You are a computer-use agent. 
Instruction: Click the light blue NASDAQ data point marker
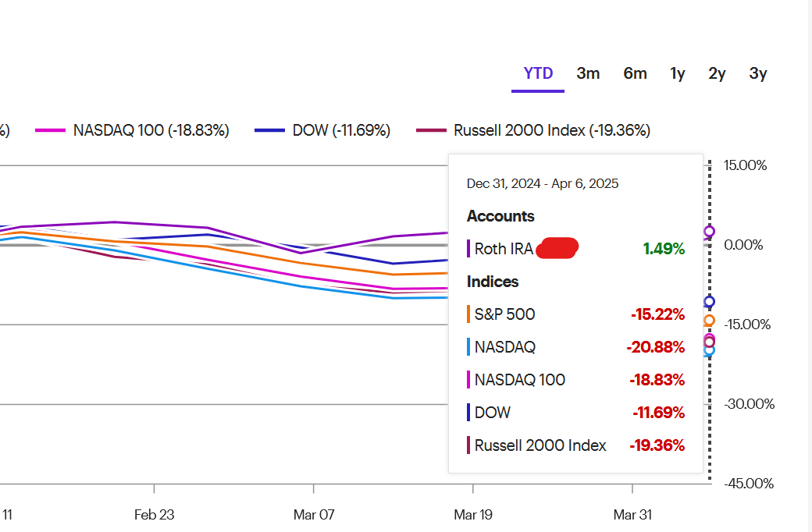click(710, 351)
